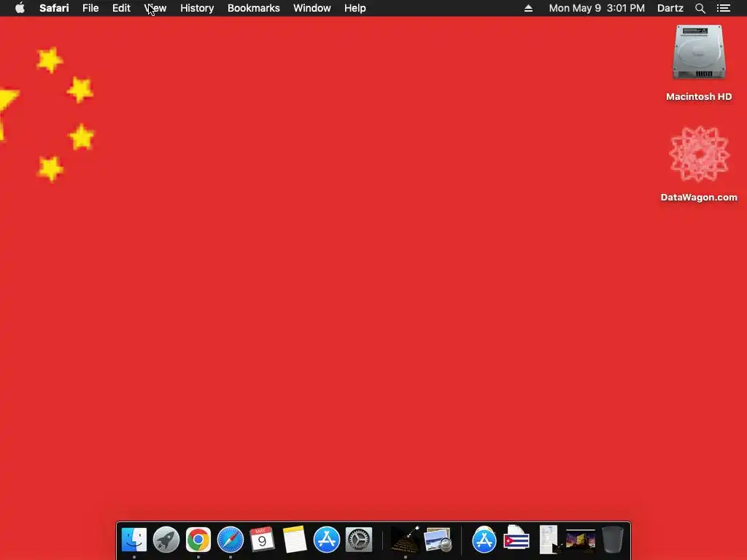Open the View menu

(x=155, y=8)
